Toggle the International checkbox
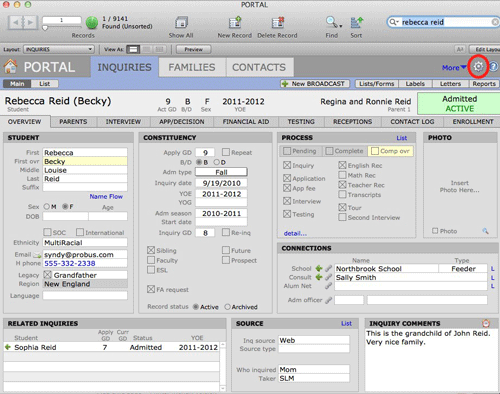The image size is (500, 394). [80, 232]
